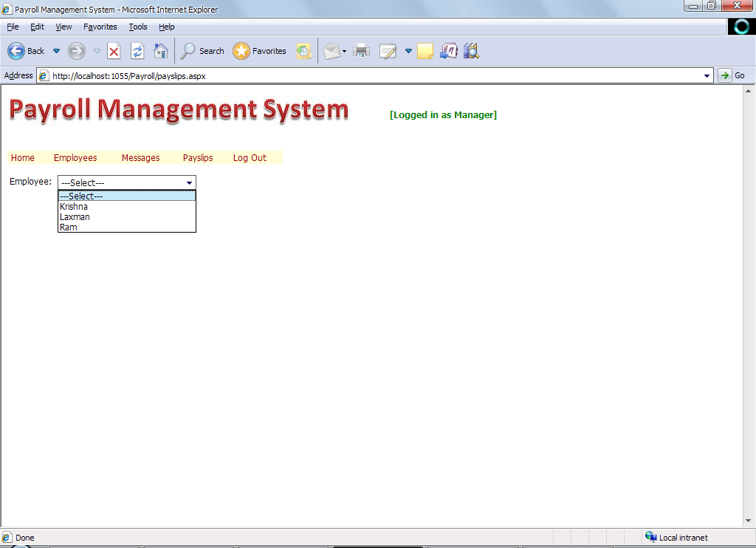756x548 pixels.
Task: Collapse the Employee dropdown with its arrow
Action: [x=189, y=182]
